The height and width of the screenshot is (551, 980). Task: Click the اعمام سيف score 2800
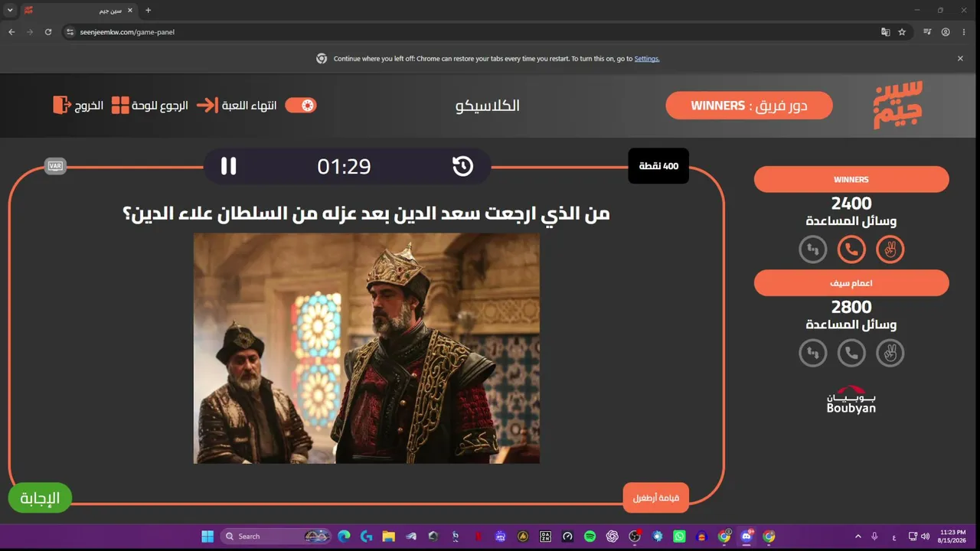click(x=851, y=307)
